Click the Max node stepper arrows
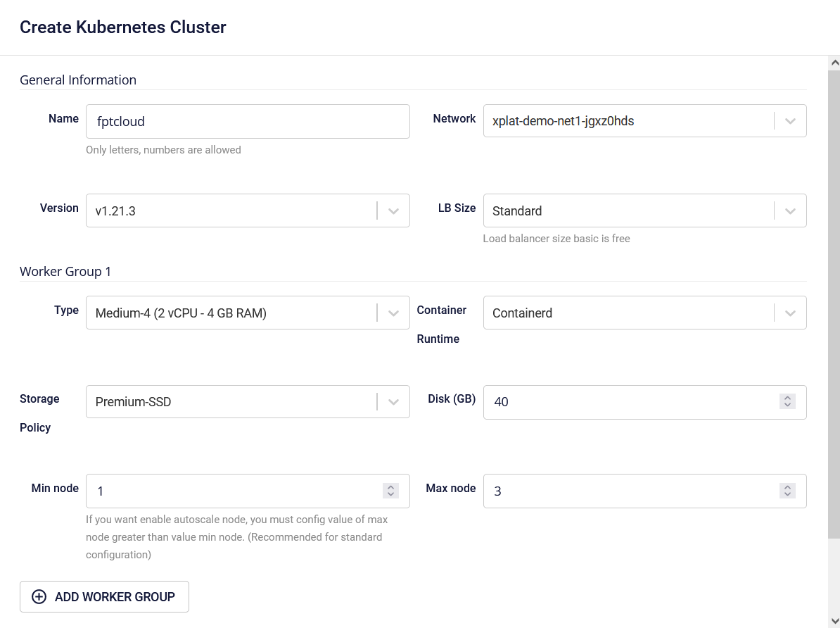840x628 pixels. pos(787,491)
